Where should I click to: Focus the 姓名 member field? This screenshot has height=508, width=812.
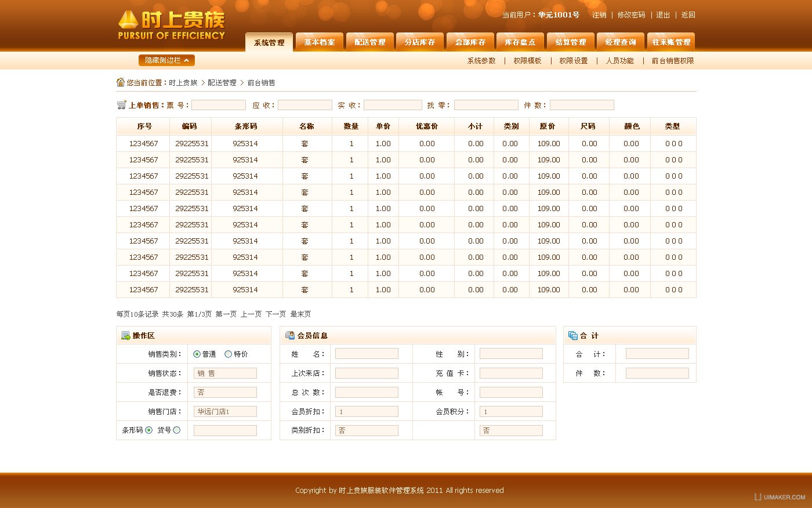click(x=367, y=354)
